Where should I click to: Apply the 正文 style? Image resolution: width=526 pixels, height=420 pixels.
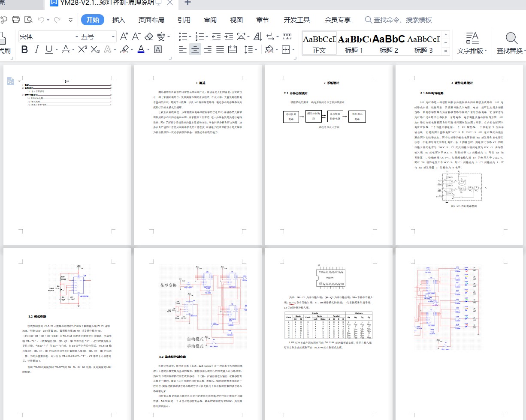click(319, 43)
